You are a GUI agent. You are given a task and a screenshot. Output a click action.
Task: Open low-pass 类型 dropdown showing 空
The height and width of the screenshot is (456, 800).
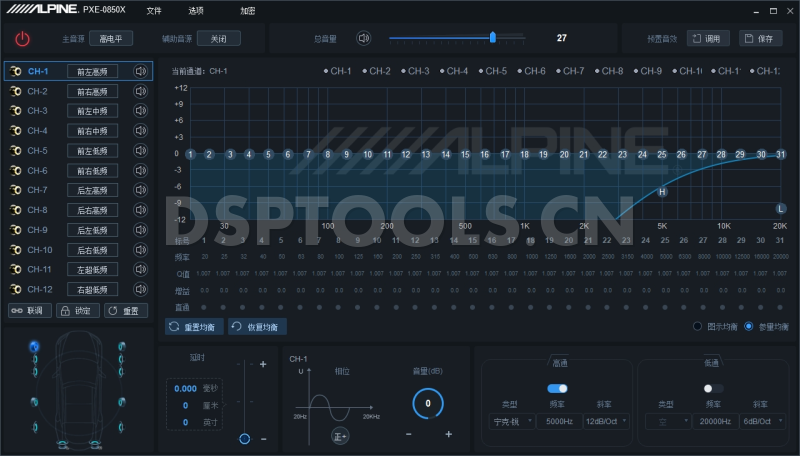pos(668,421)
